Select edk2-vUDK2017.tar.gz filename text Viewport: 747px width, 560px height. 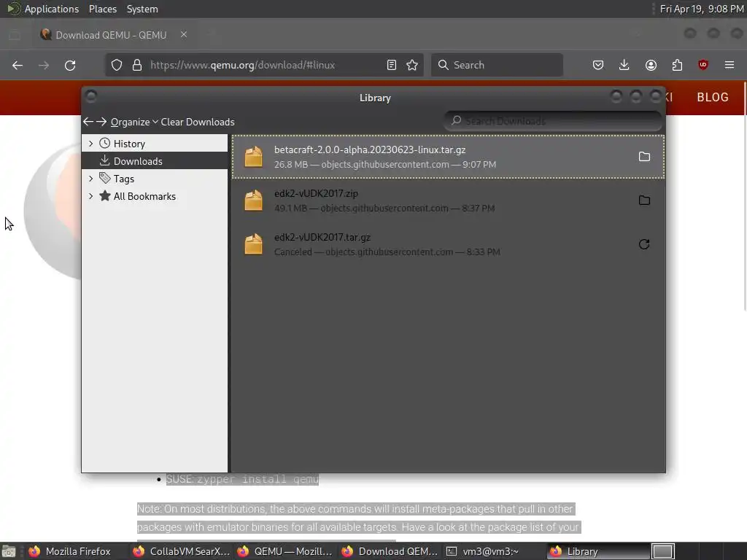(x=322, y=237)
